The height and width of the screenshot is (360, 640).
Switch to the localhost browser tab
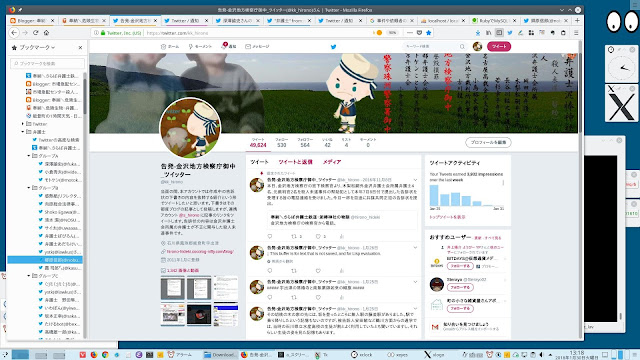tap(442, 20)
